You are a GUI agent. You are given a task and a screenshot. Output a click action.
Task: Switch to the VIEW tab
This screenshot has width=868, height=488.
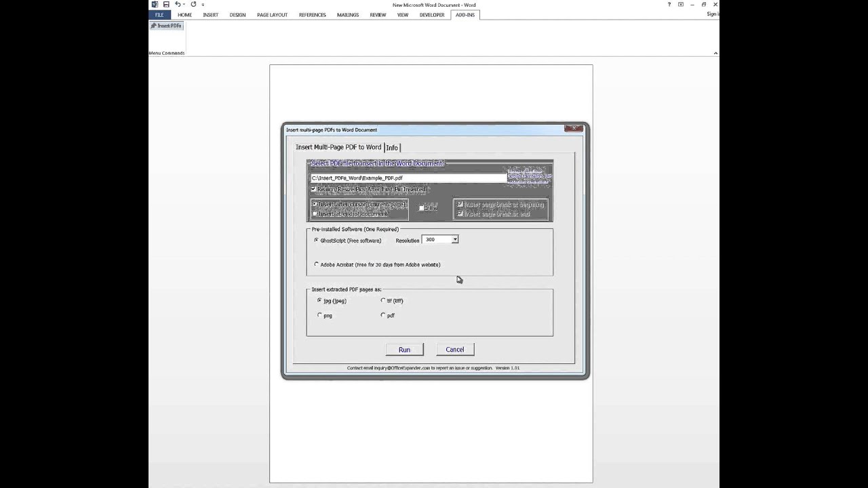403,15
